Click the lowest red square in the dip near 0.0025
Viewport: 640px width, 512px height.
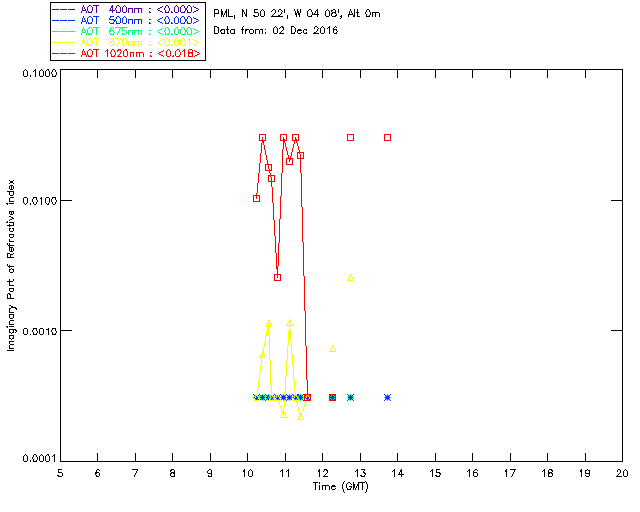(x=278, y=277)
